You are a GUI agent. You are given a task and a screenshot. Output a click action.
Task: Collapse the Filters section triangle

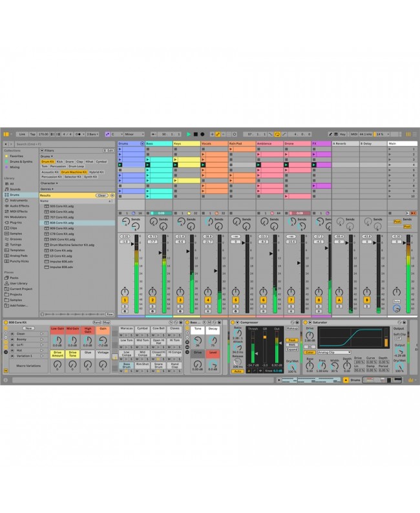point(42,151)
